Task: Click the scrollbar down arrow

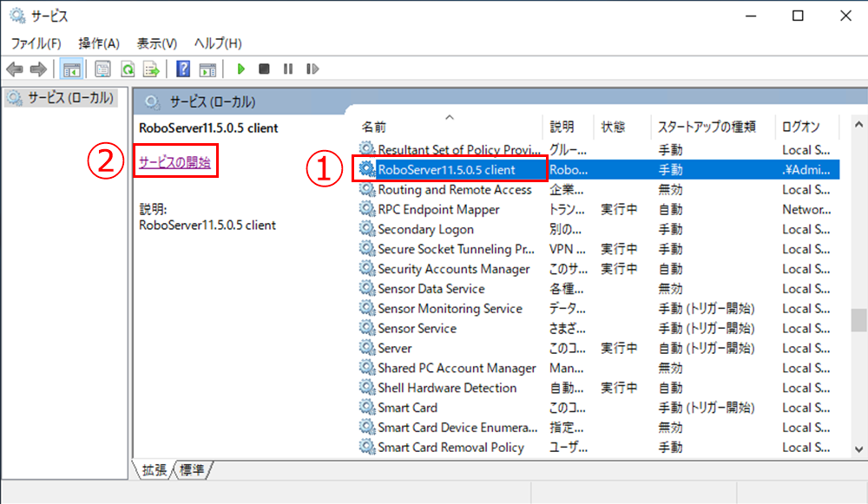Action: (x=858, y=449)
